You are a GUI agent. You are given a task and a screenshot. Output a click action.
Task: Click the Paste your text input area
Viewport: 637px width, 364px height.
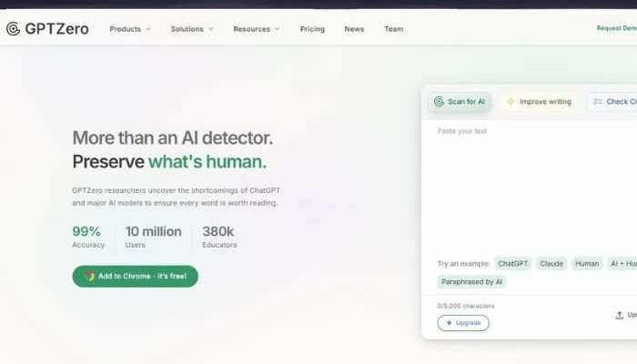coord(528,182)
